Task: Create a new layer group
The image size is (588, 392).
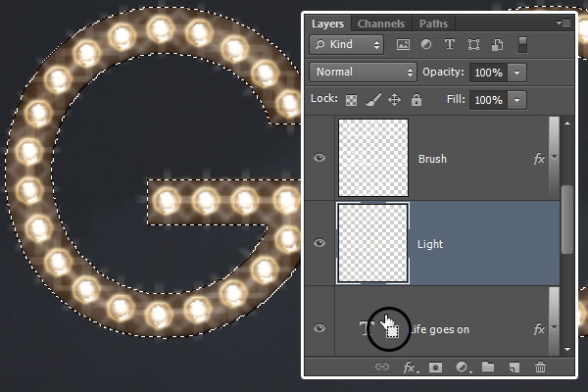Action: point(487,367)
